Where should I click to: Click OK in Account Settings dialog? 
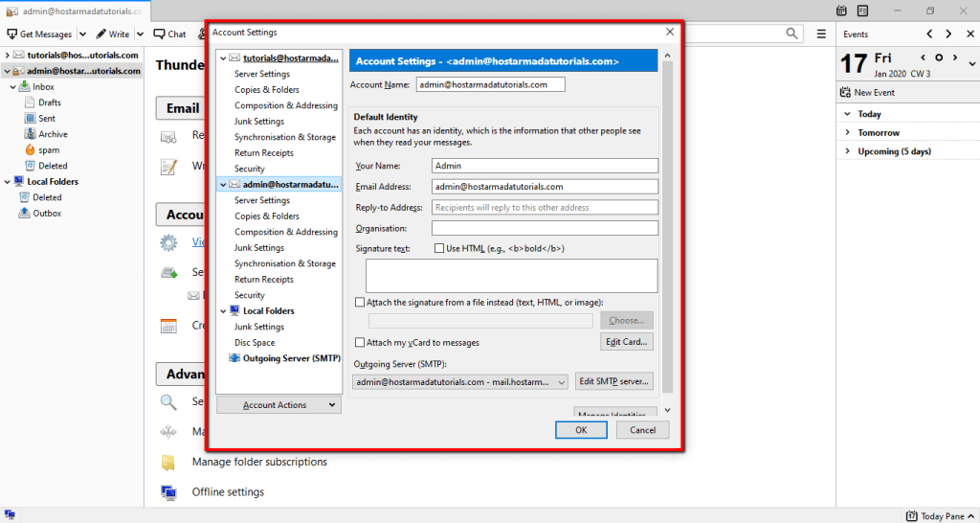(581, 430)
